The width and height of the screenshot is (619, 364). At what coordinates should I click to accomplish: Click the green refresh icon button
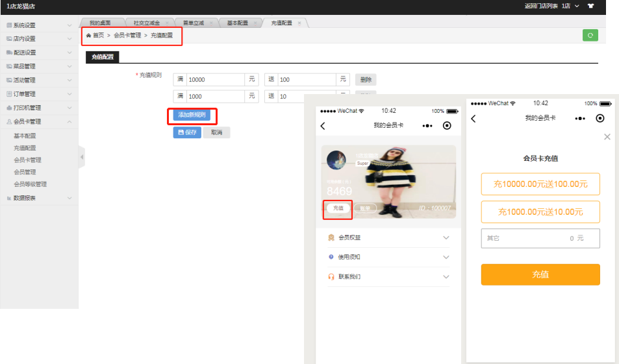pos(590,36)
